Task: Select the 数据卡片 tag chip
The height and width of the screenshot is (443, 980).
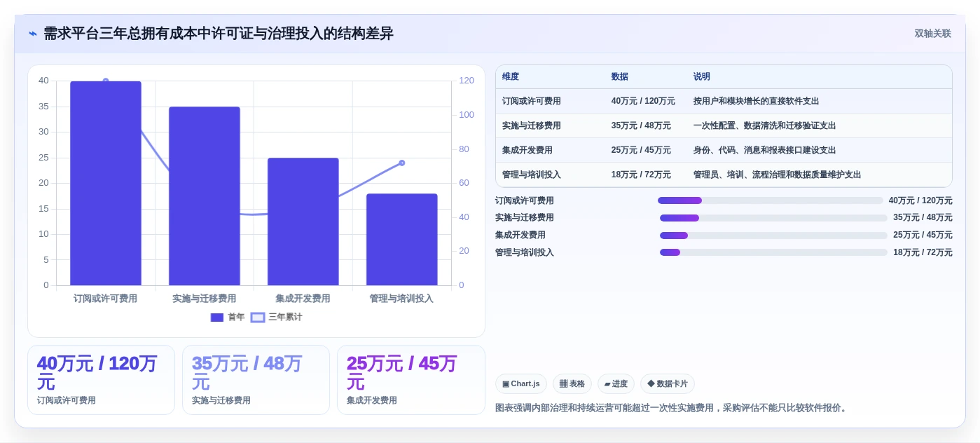Action: [x=668, y=383]
